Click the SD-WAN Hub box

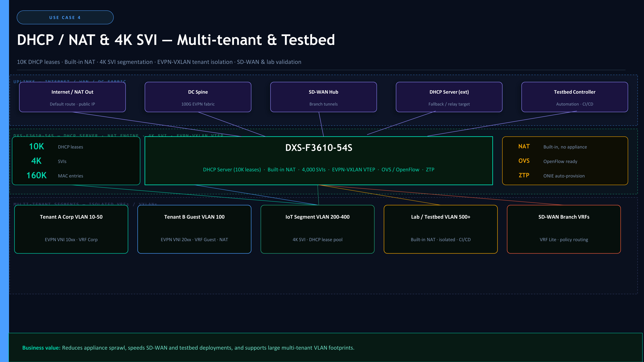[323, 97]
